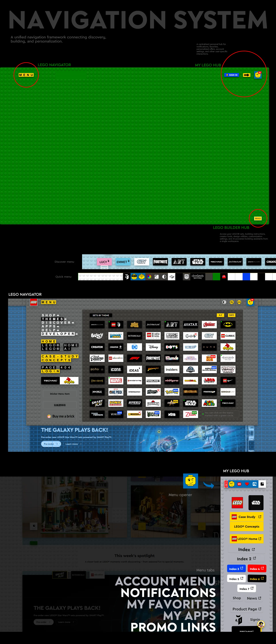Click the Epic Games icon in Quick menu
This screenshot has width=276, height=644.
tap(186, 277)
